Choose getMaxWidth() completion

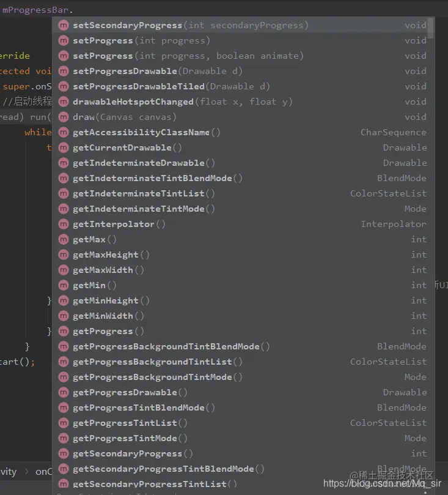click(x=242, y=270)
